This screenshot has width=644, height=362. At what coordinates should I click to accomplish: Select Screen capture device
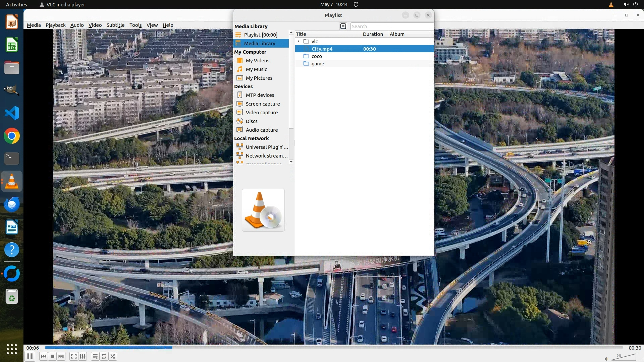(262, 104)
